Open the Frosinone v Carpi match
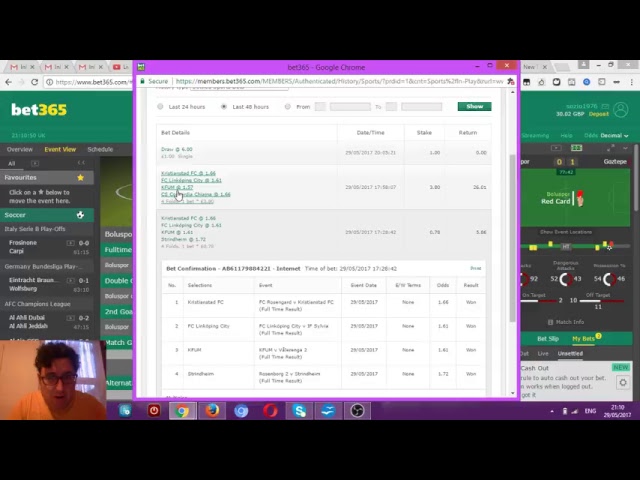Screen dimensions: 640x480 (x=47, y=247)
